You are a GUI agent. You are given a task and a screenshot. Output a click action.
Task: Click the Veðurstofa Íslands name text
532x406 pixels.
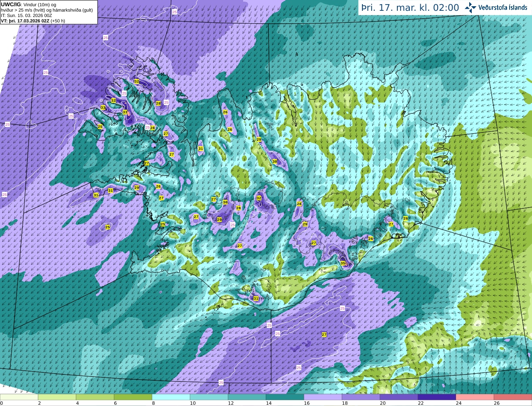pos(503,7)
